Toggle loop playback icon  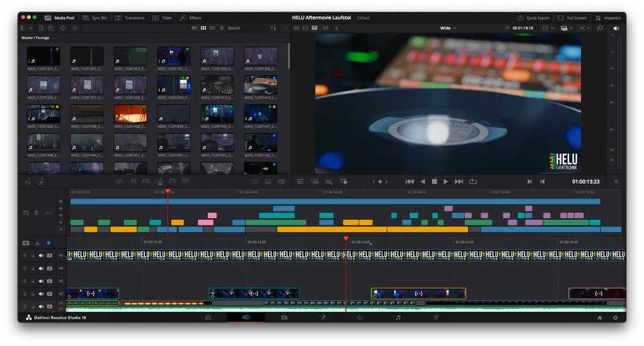(473, 182)
